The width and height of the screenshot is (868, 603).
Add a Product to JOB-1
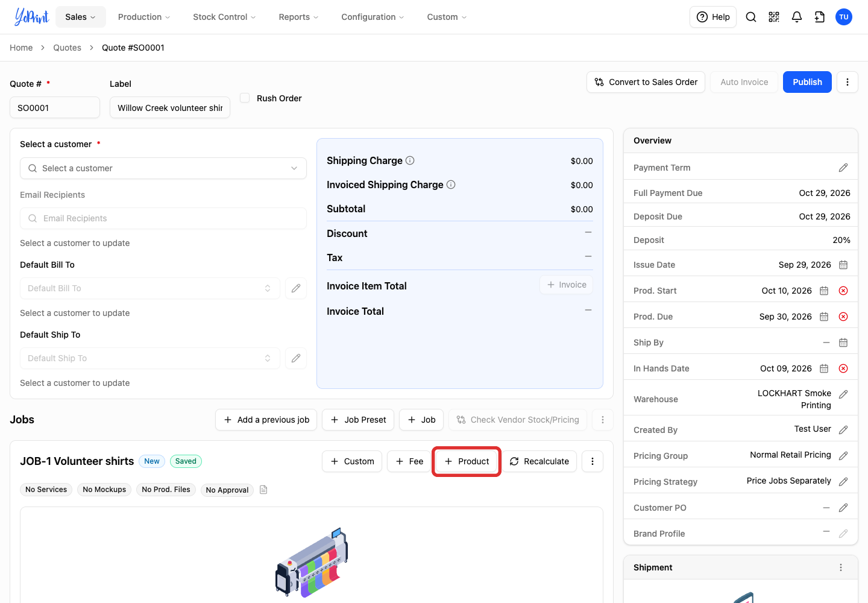(467, 461)
